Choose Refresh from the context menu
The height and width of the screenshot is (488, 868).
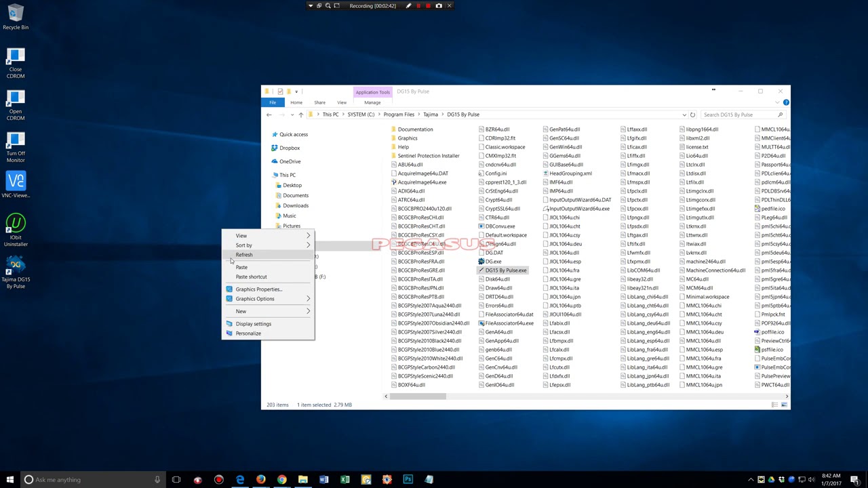click(268, 255)
